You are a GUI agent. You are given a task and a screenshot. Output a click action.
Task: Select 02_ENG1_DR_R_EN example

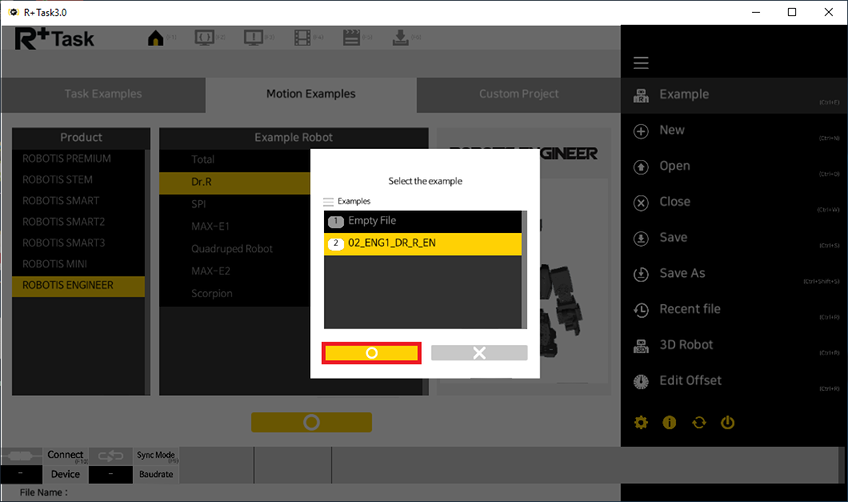(422, 243)
